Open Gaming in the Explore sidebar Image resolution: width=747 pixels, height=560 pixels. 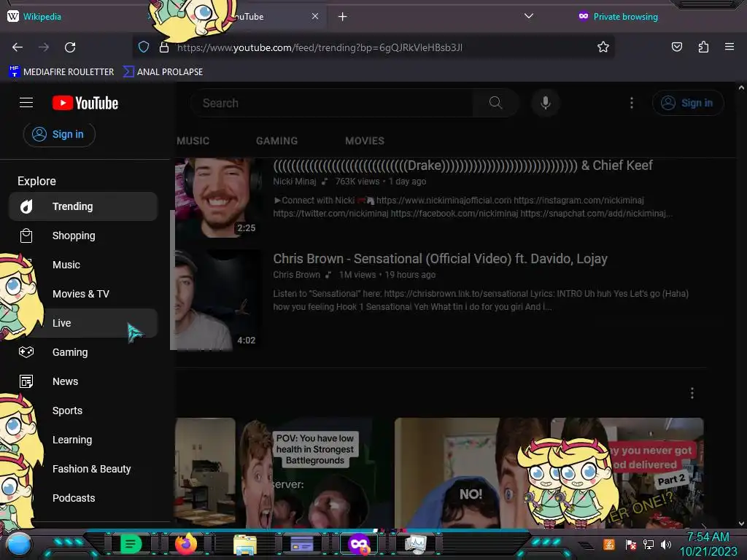(x=83, y=352)
